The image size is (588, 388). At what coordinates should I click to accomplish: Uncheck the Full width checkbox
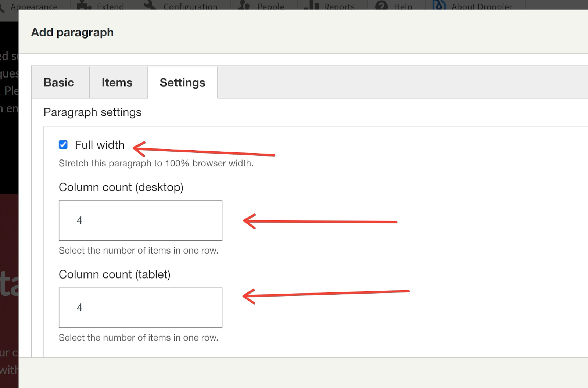click(x=63, y=145)
